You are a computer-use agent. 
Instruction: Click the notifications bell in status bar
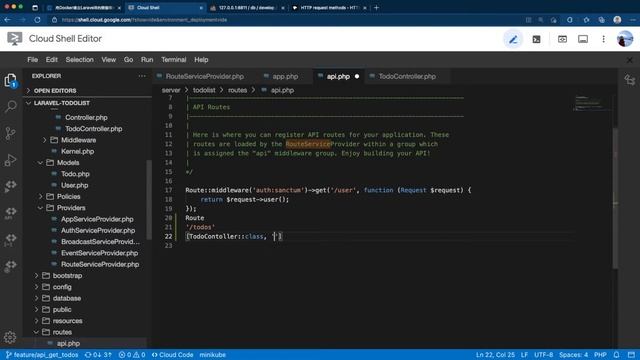point(616,355)
